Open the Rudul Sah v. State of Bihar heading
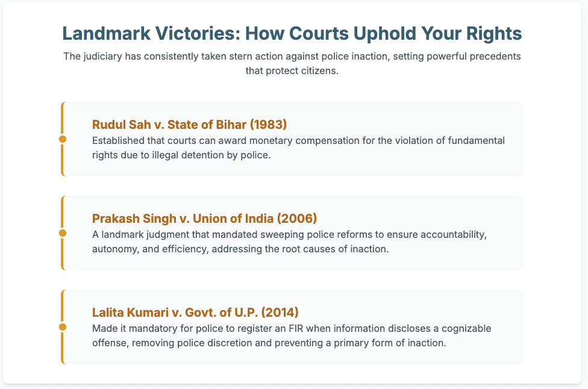 189,125
